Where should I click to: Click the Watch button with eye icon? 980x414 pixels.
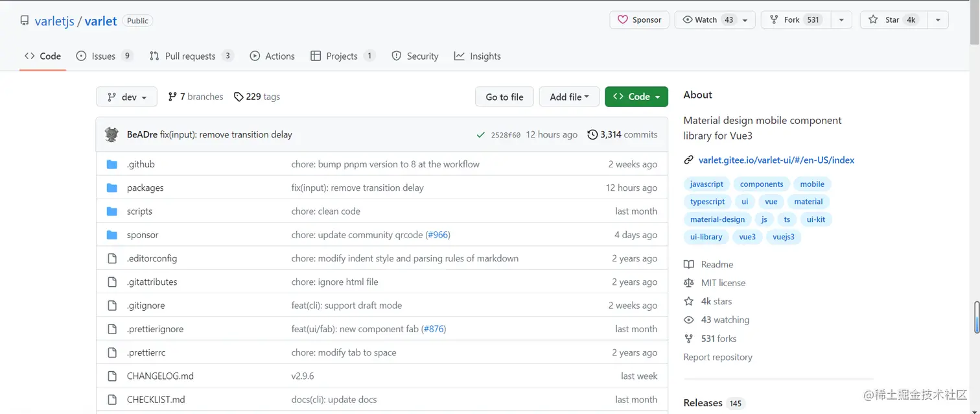click(707, 20)
